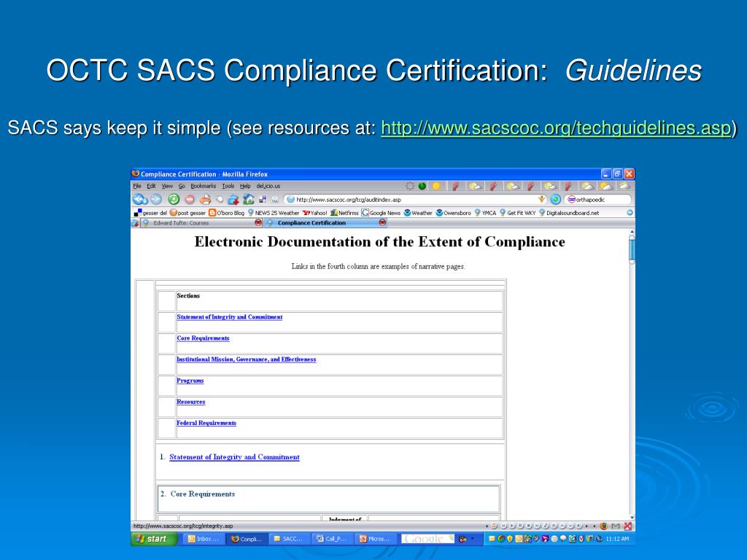Switch to the Edward Tufte: Courses tab
Viewport: 747px width, 560px height.
pyautogui.click(x=202, y=222)
